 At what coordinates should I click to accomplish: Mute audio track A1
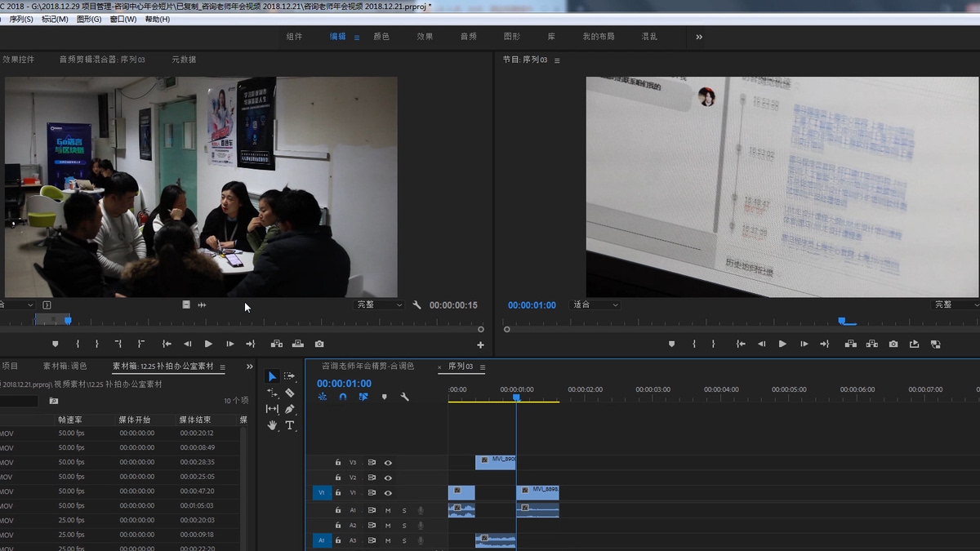pyautogui.click(x=388, y=510)
